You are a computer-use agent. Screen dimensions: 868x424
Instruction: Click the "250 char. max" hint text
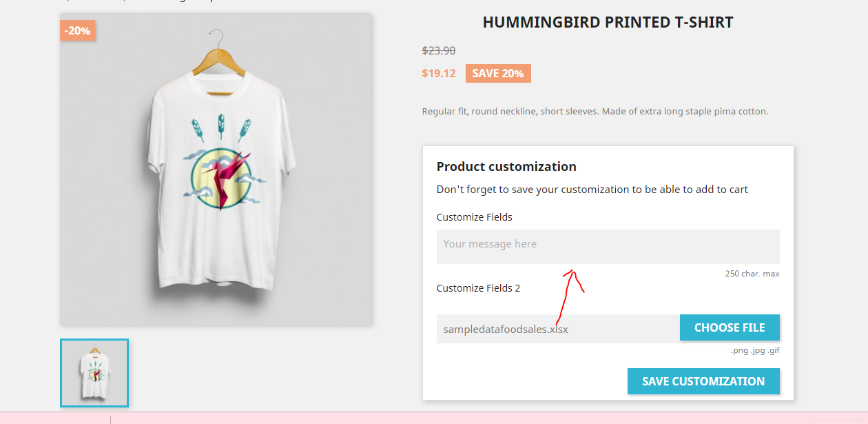pos(752,274)
